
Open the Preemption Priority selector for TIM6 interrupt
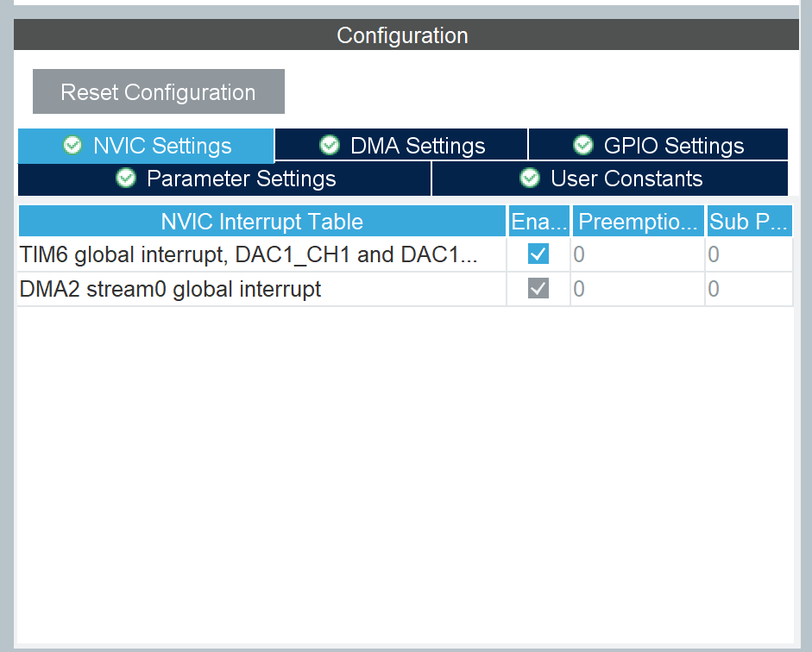click(638, 254)
